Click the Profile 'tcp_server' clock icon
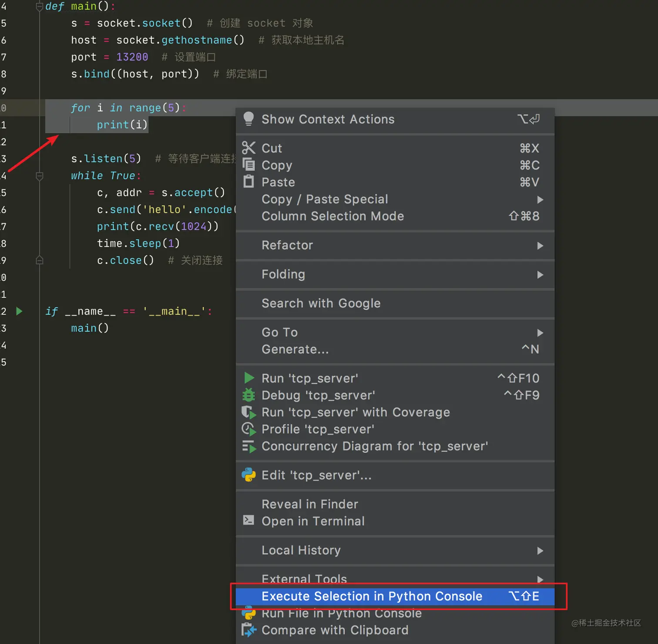 pos(248,429)
